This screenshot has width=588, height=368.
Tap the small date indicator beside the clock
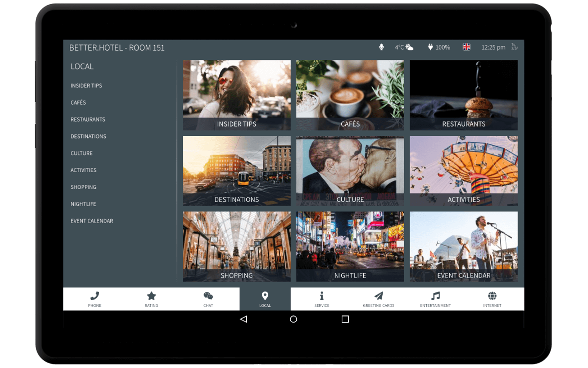click(514, 46)
